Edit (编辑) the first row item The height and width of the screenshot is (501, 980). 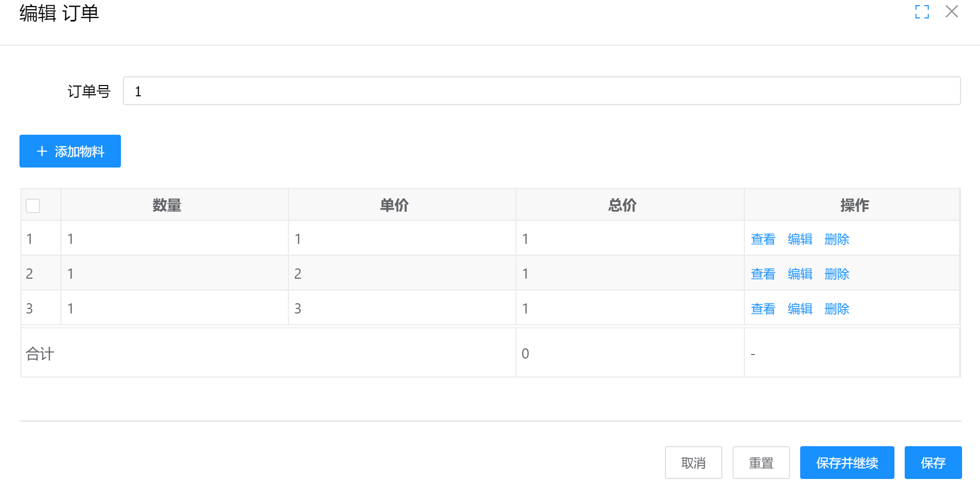800,239
